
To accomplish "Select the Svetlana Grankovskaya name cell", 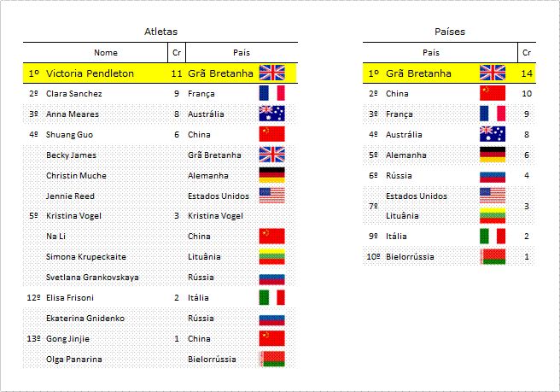I will point(92,278).
